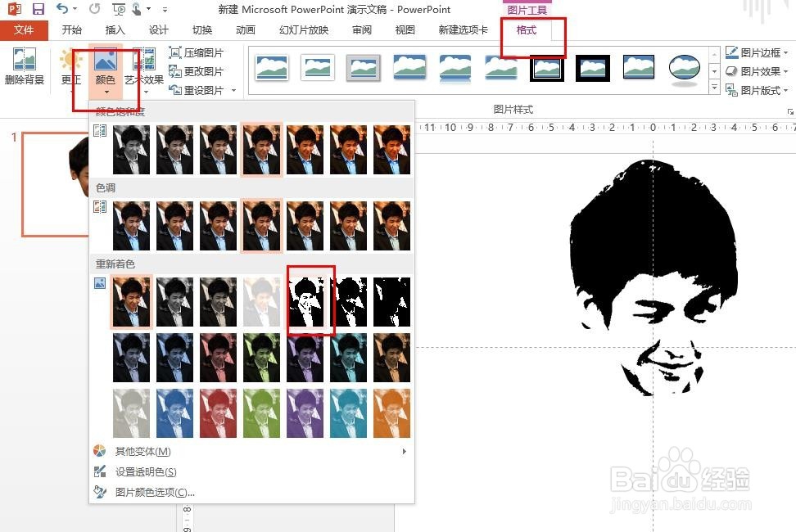Open the Picture Effects (图片效果) dropdown
Image resolution: width=796 pixels, height=532 pixels.
point(757,71)
